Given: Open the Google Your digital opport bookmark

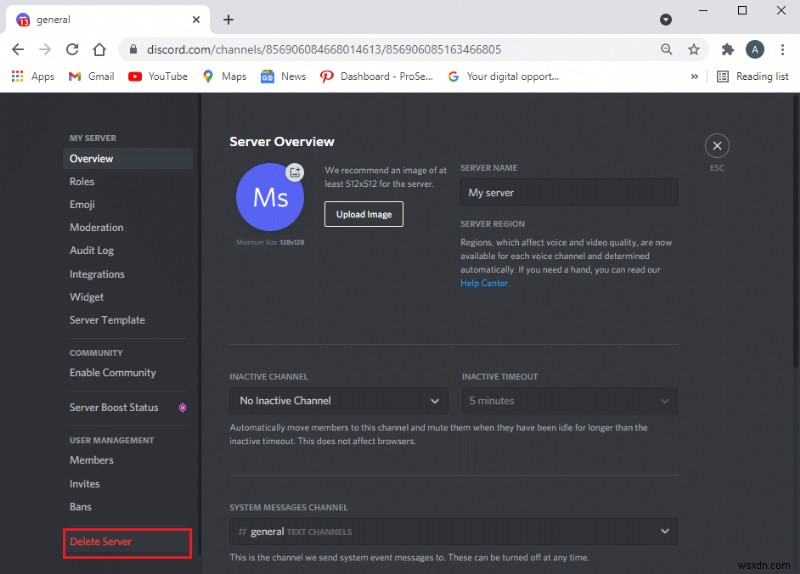Looking at the screenshot, I should tap(504, 77).
